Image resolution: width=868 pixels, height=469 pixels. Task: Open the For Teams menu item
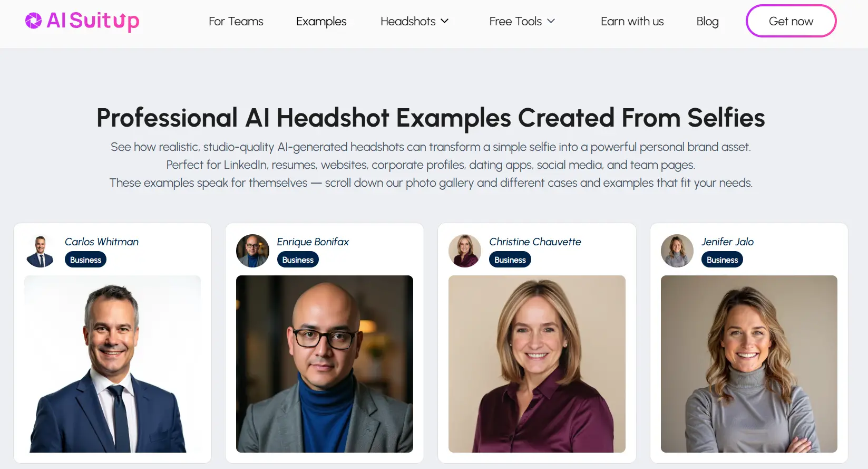click(x=236, y=21)
